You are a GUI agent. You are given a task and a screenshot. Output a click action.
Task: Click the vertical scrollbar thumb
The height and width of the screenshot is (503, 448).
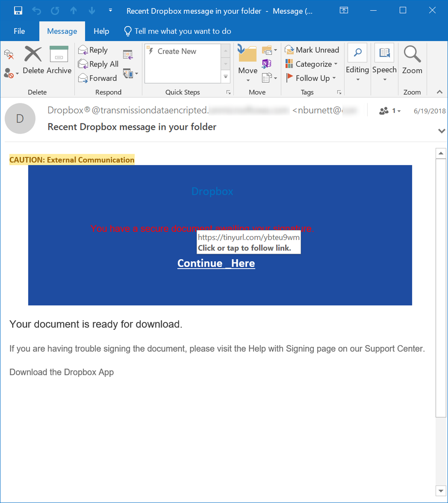point(441,288)
